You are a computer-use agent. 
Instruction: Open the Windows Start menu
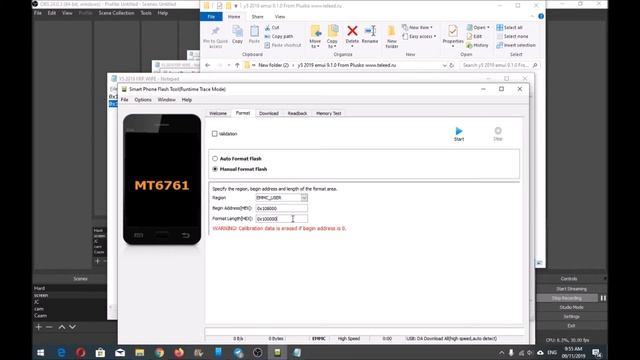pyautogui.click(x=40, y=353)
